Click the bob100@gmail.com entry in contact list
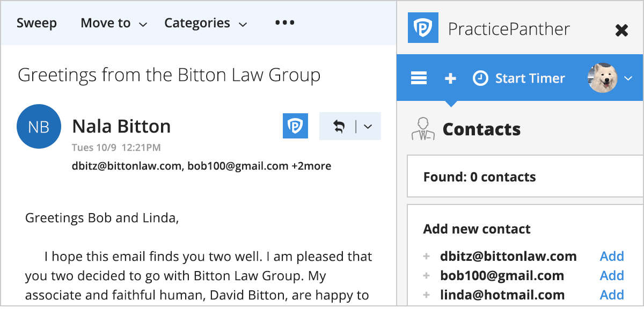This screenshot has width=644, height=322. [502, 276]
